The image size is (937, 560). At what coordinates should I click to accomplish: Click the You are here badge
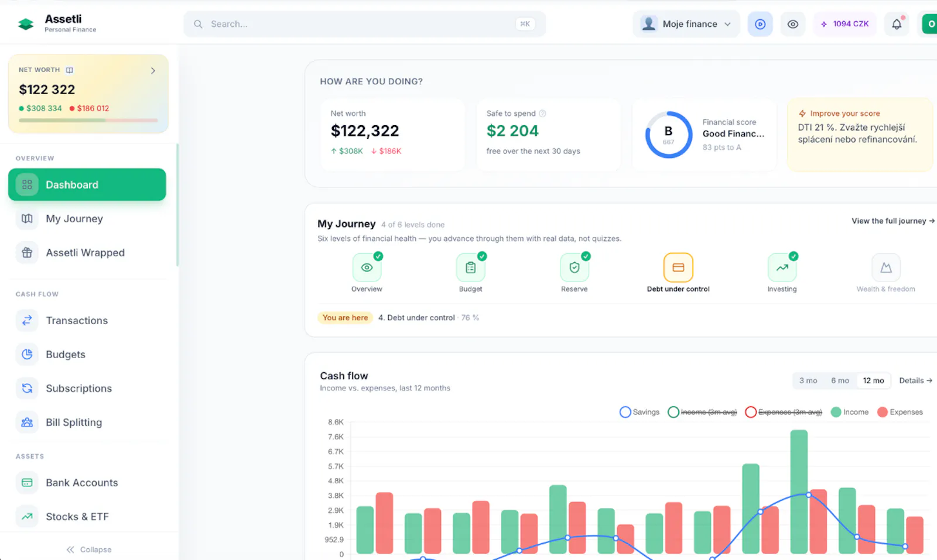click(x=346, y=318)
